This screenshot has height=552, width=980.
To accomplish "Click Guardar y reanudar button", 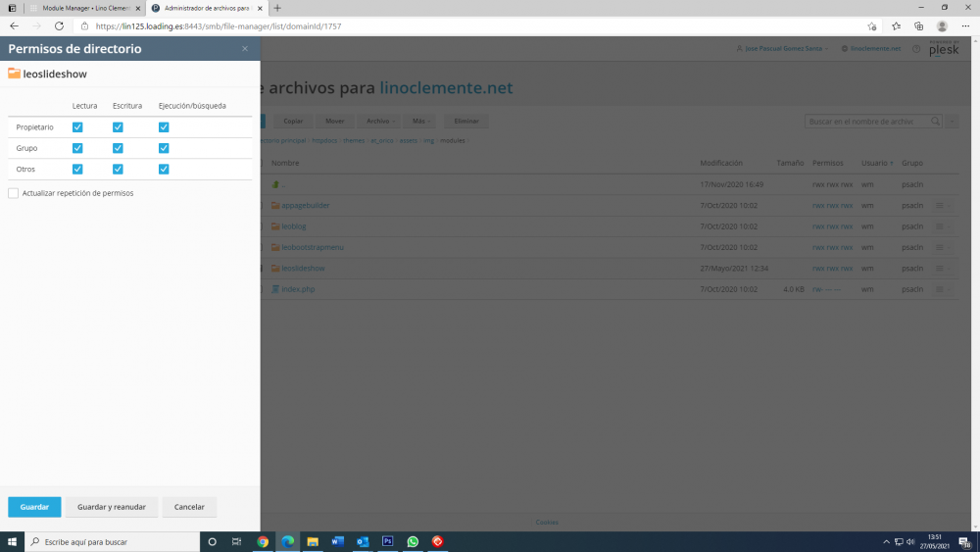I will click(x=112, y=507).
